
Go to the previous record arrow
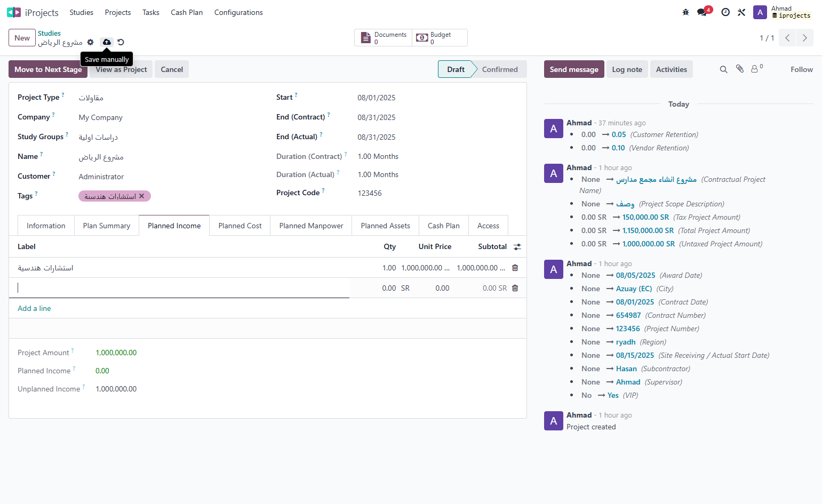tap(787, 38)
